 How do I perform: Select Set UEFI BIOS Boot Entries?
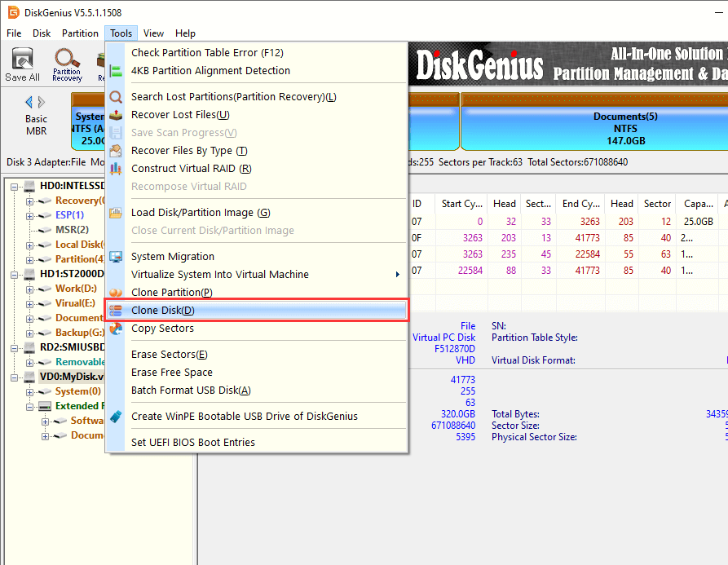[192, 443]
